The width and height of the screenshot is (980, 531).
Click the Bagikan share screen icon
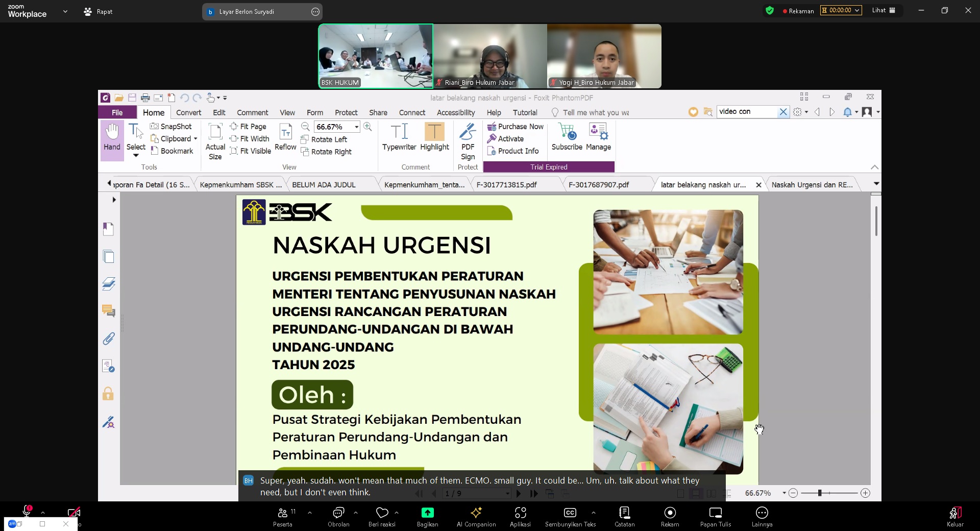coord(427,513)
